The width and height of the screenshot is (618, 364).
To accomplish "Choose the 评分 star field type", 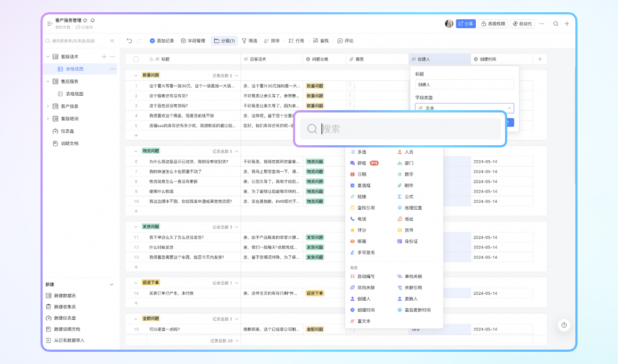I will click(x=358, y=230).
